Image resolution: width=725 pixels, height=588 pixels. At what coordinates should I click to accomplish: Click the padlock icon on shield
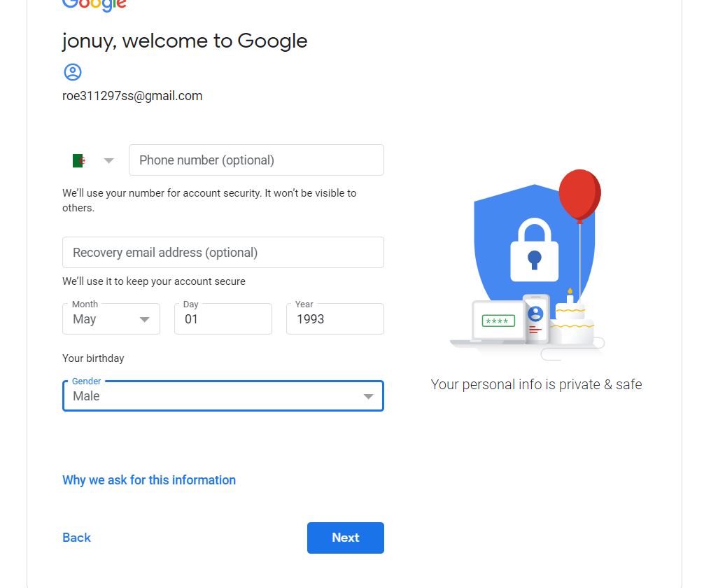tap(534, 250)
